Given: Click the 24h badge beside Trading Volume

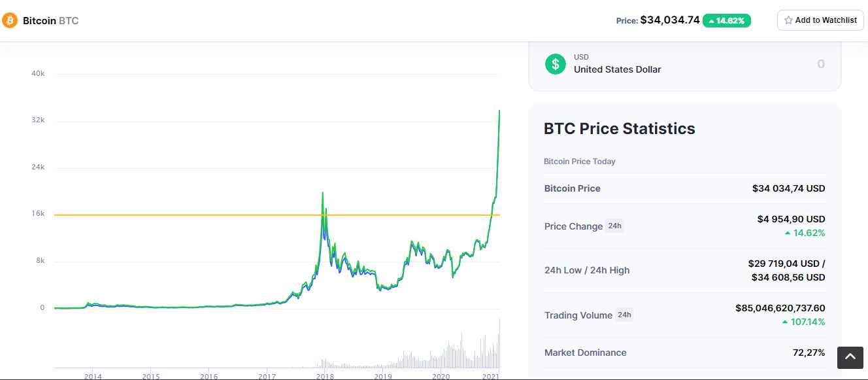Looking at the screenshot, I should (624, 315).
